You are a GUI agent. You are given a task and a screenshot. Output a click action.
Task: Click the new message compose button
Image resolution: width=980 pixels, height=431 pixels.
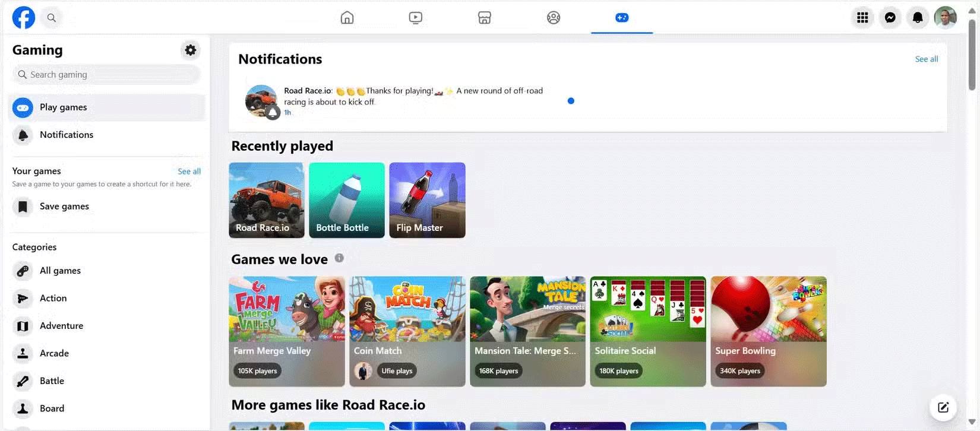pyautogui.click(x=943, y=407)
